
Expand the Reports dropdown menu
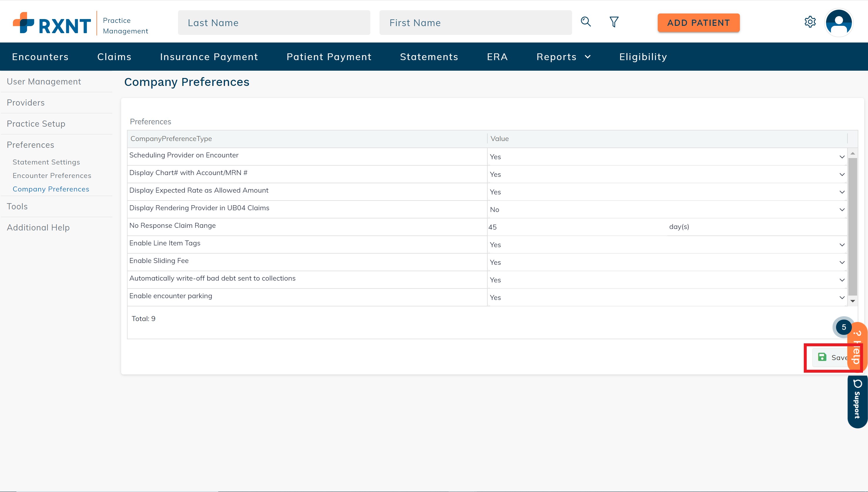tap(564, 57)
